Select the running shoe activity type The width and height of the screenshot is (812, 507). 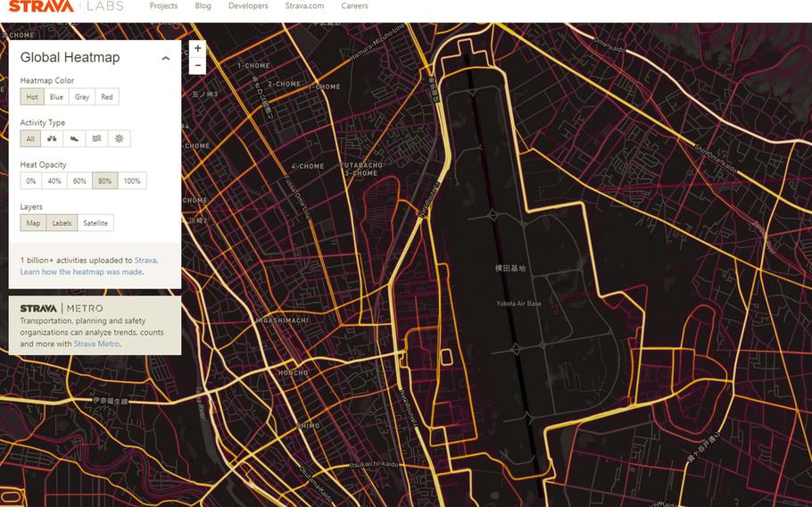tap(74, 138)
